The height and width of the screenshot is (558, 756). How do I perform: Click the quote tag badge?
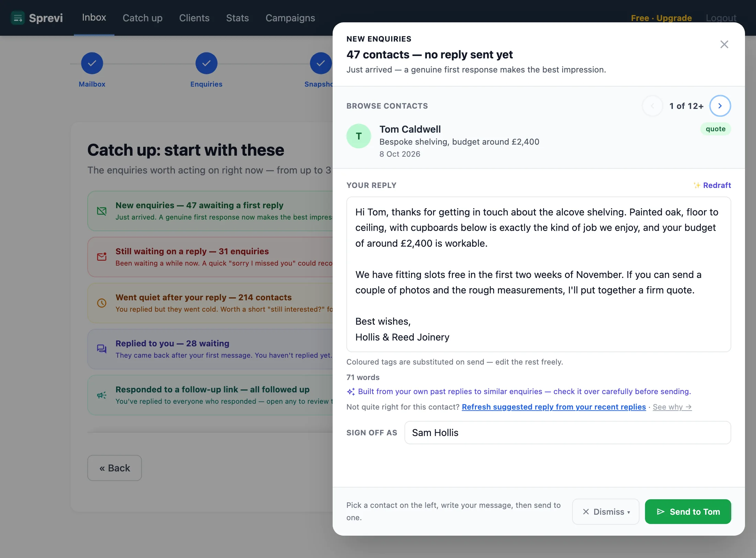tap(716, 129)
